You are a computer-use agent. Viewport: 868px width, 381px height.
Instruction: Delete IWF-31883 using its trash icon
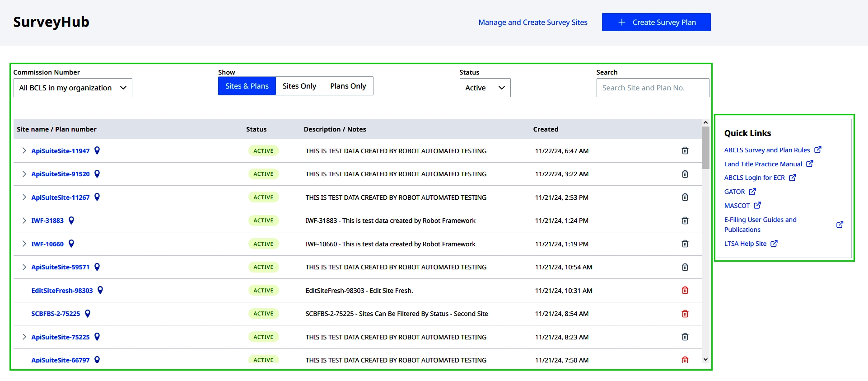pyautogui.click(x=685, y=221)
